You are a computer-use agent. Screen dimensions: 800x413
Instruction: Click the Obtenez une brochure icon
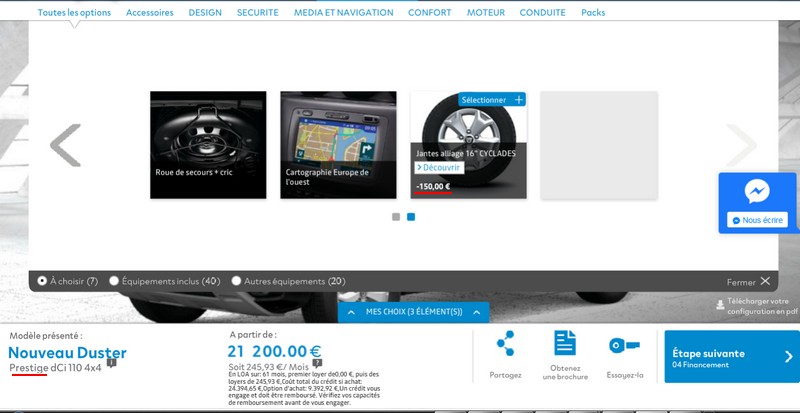tap(565, 343)
